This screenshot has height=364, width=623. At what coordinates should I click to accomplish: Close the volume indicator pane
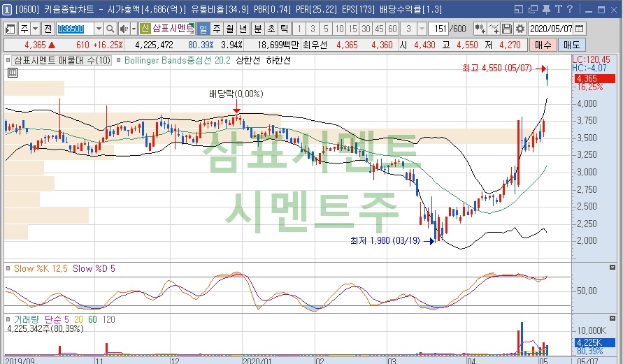613,319
